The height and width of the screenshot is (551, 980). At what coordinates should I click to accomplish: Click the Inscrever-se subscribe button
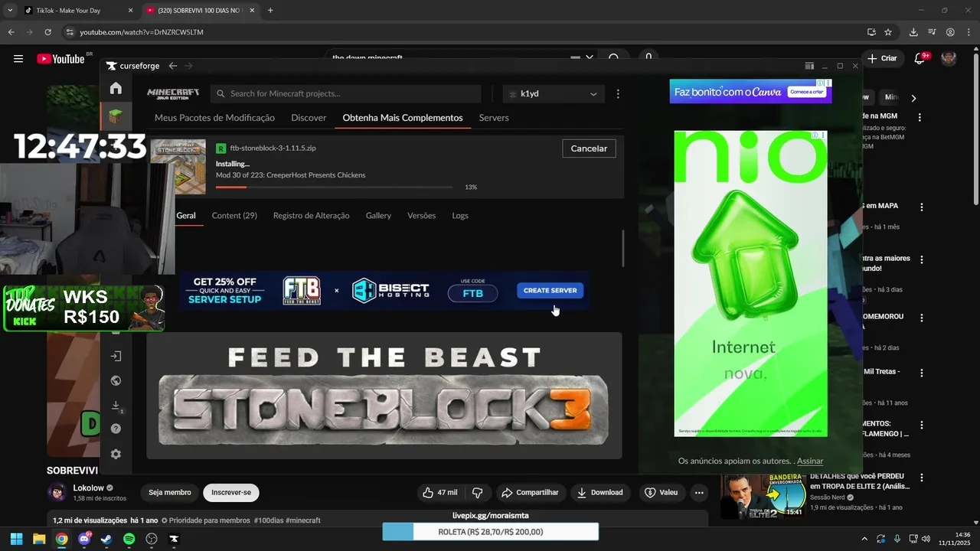click(x=231, y=492)
